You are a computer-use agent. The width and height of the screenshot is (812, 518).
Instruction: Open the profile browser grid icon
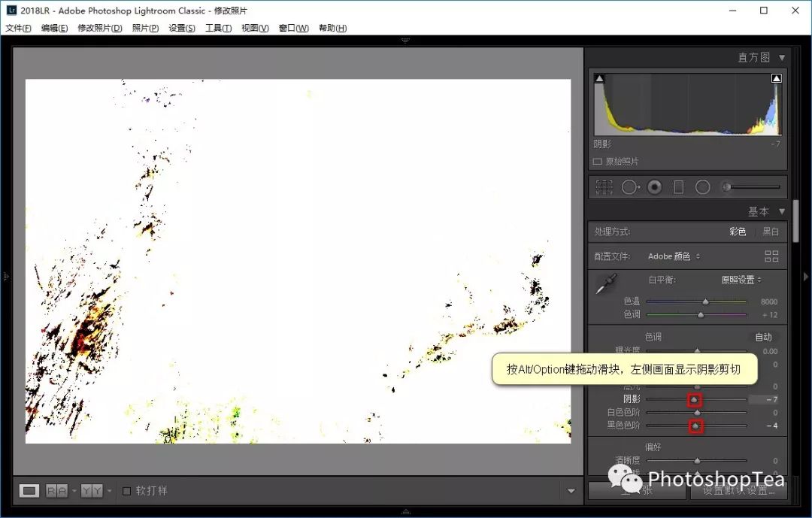pyautogui.click(x=771, y=256)
